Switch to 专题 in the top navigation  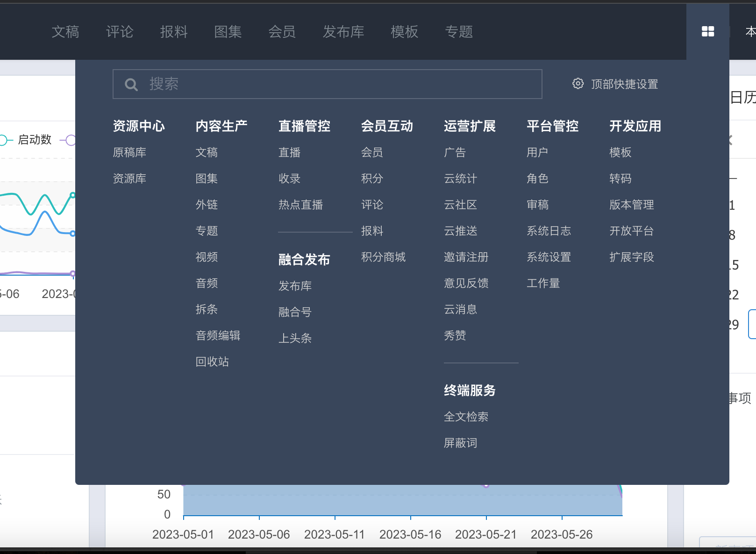[x=459, y=32]
